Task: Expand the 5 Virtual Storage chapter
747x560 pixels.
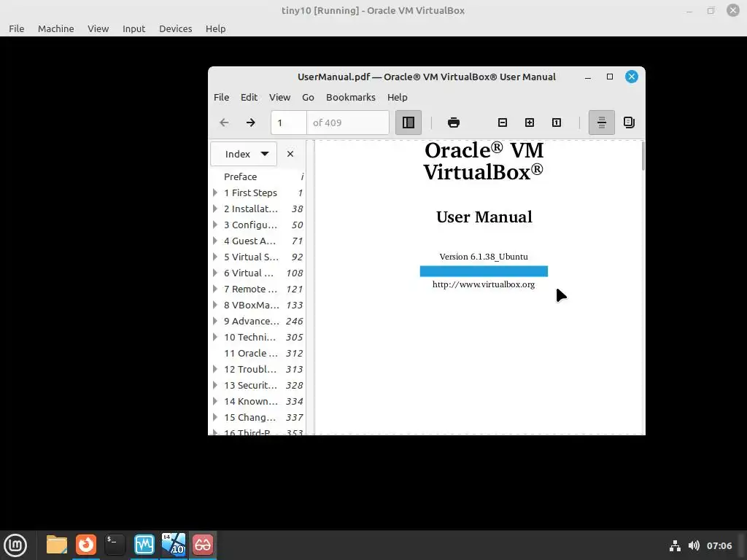Action: tap(215, 257)
